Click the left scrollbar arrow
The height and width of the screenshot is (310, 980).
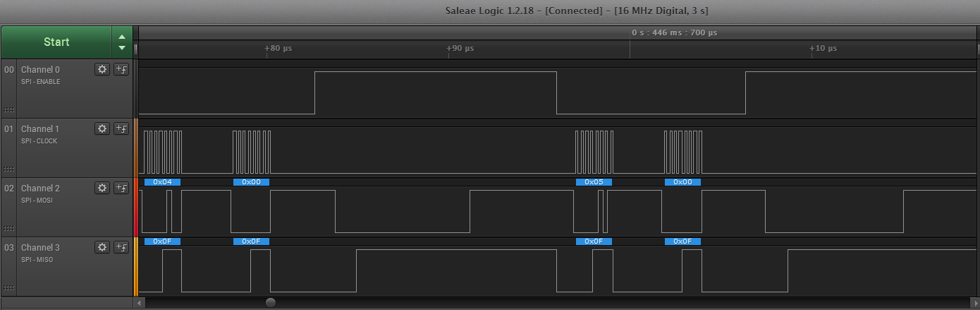(x=139, y=302)
